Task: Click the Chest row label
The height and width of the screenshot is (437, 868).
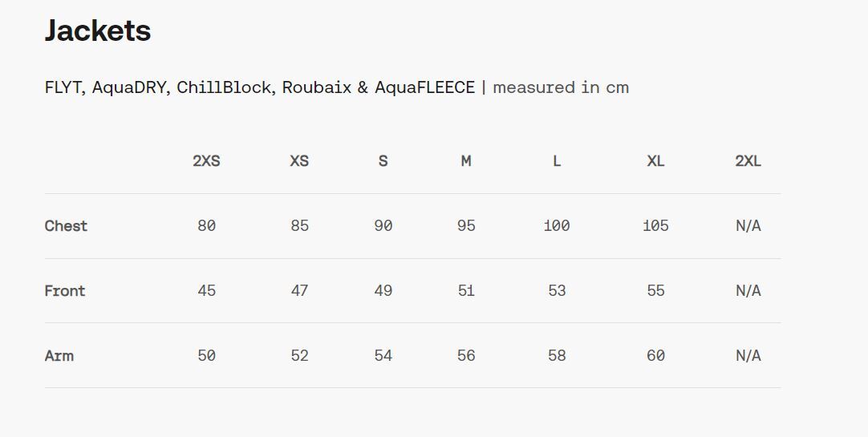Action: pyautogui.click(x=66, y=225)
